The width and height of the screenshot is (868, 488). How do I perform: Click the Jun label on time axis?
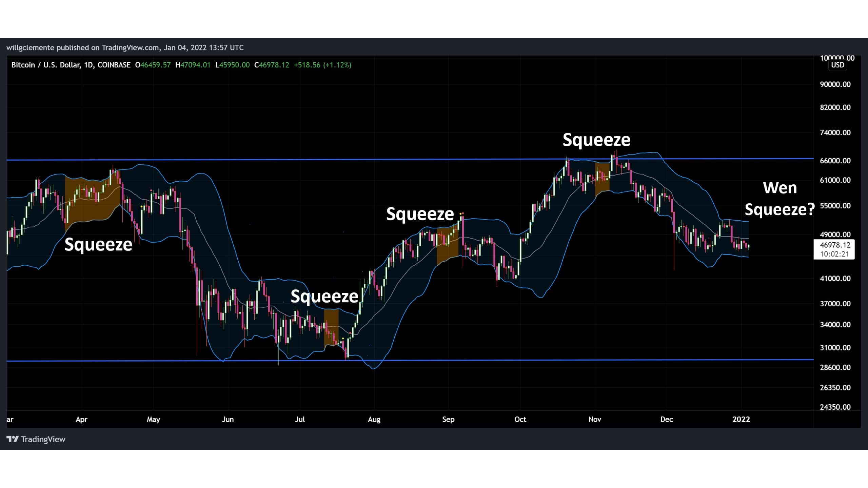tap(228, 420)
